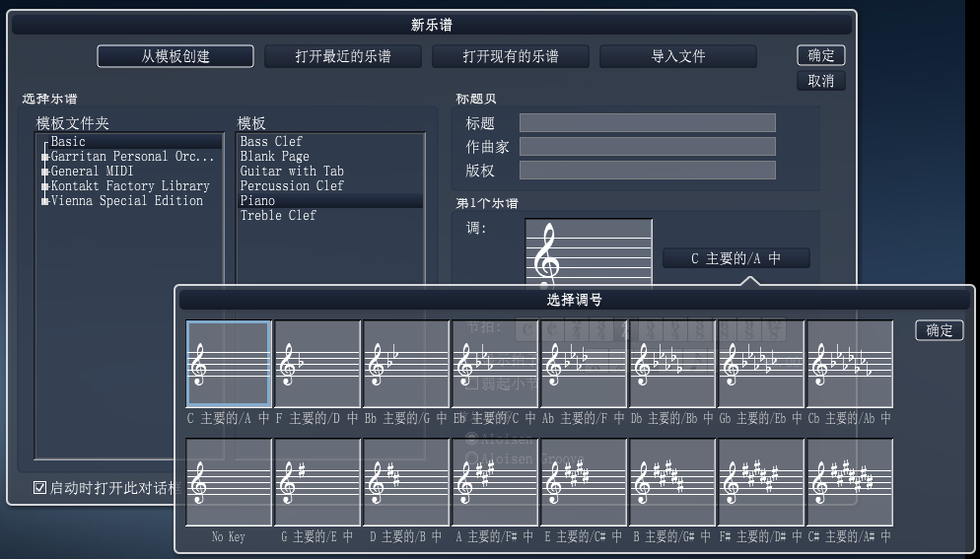980x559 pixels.
Task: Switch to the 导入文件 tab
Action: [x=678, y=56]
